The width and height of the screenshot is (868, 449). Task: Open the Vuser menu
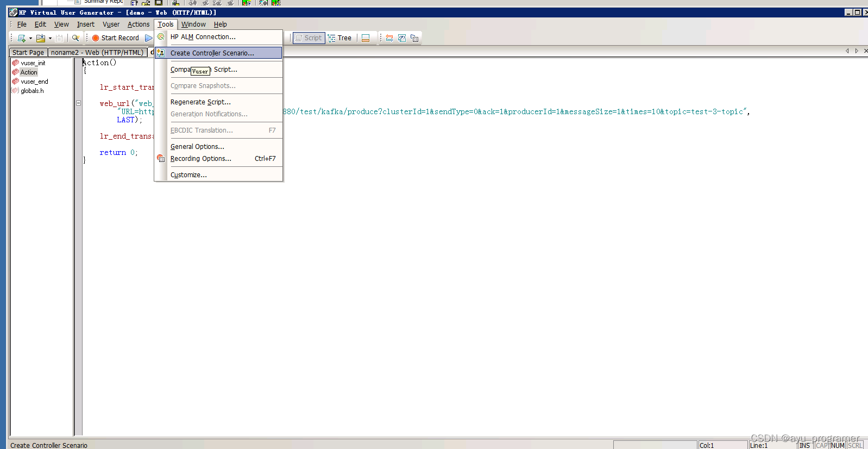coord(111,24)
